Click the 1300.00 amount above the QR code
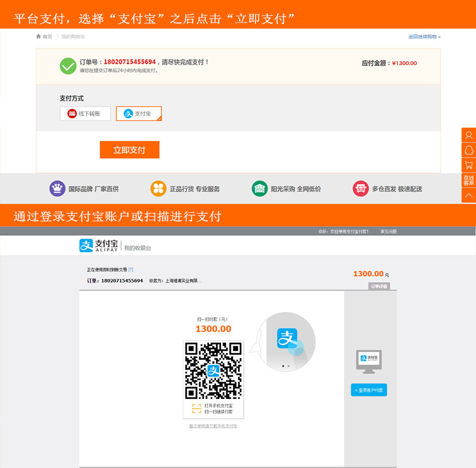This screenshot has width=476, height=468. 213,329
